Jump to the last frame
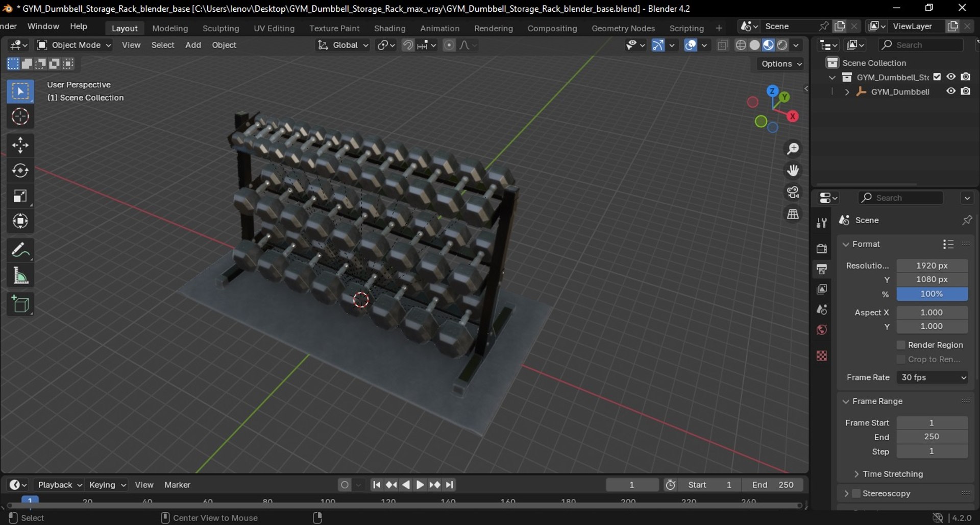 (449, 485)
